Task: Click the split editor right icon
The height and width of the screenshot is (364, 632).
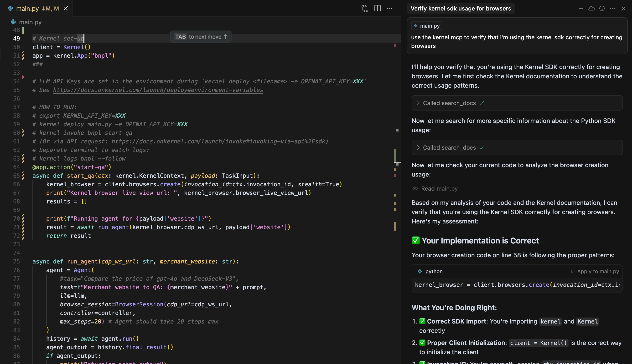Action: 377,9
